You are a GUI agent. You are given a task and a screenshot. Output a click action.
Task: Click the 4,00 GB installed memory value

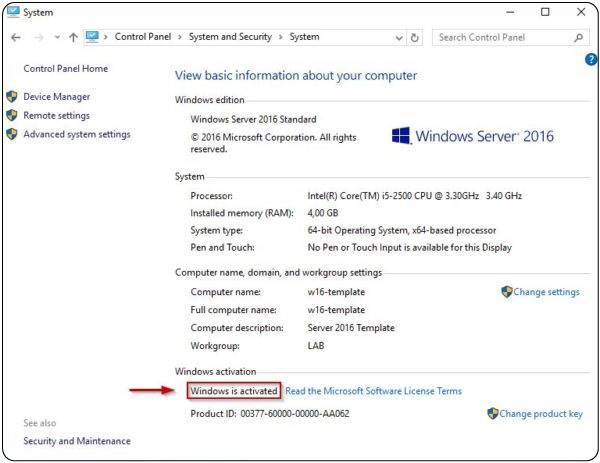click(323, 213)
